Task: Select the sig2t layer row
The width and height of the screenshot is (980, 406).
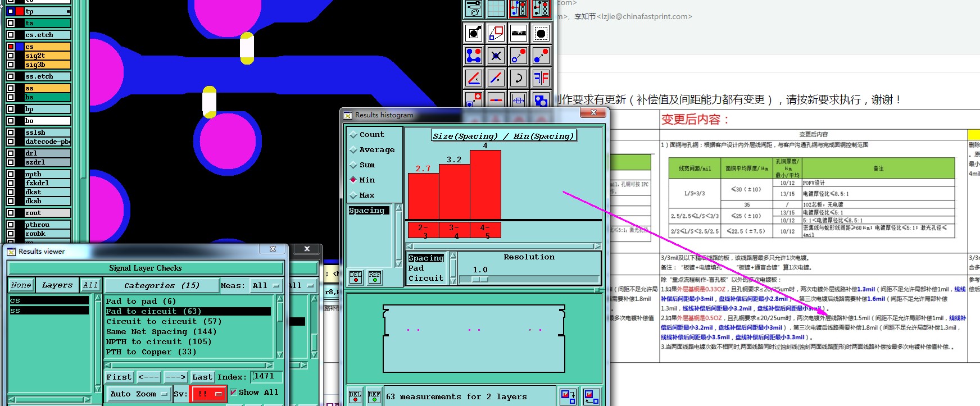Action: [48, 56]
